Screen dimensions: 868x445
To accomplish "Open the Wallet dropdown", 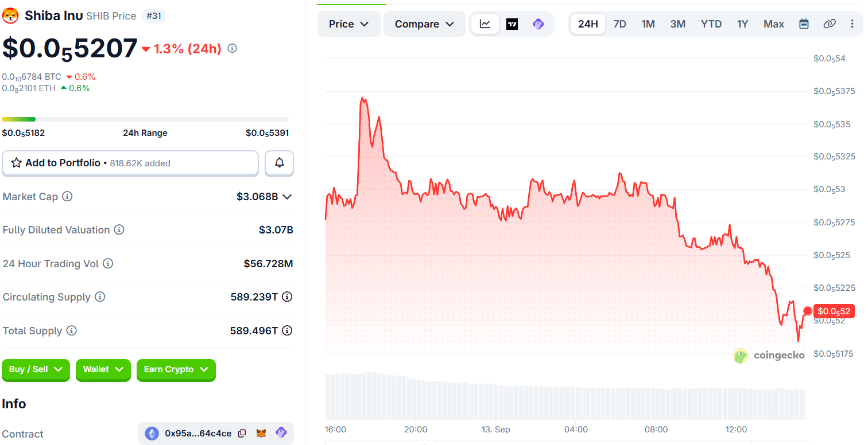I will coord(103,370).
